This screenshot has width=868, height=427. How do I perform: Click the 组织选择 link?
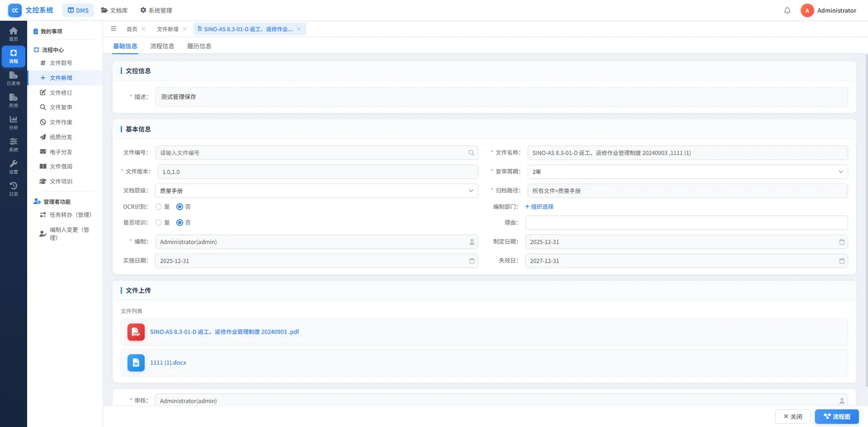click(x=539, y=207)
